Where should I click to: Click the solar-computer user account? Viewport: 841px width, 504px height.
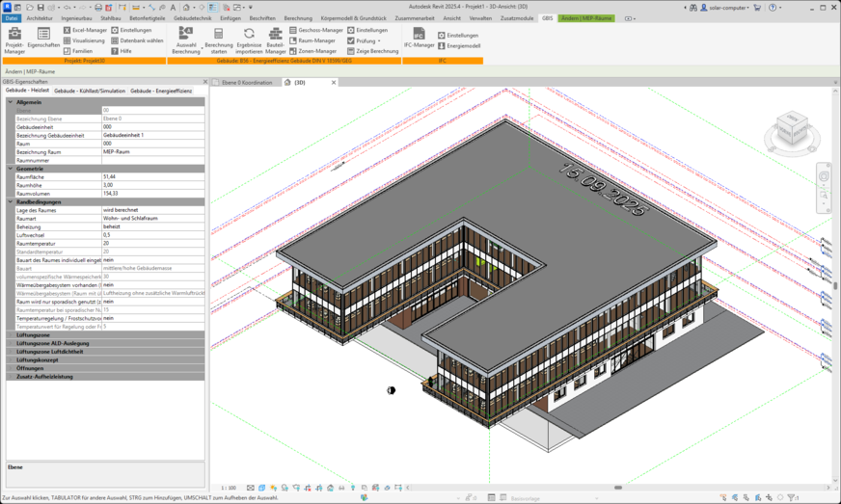click(x=725, y=8)
